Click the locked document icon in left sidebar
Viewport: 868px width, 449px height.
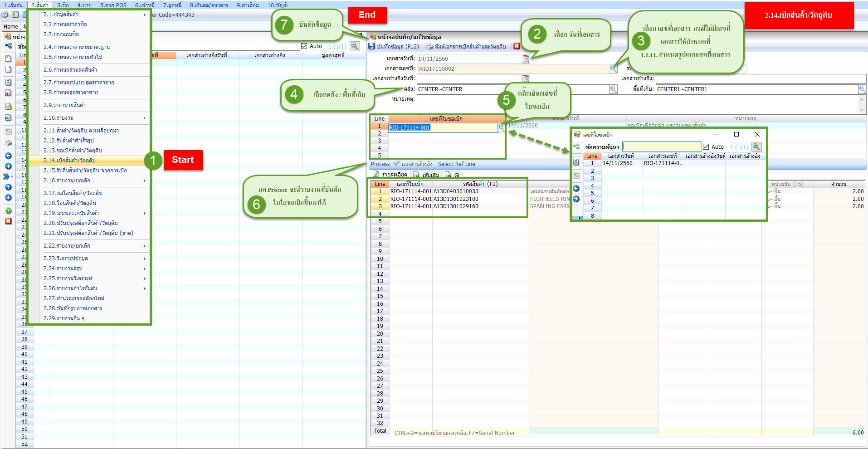[x=8, y=107]
